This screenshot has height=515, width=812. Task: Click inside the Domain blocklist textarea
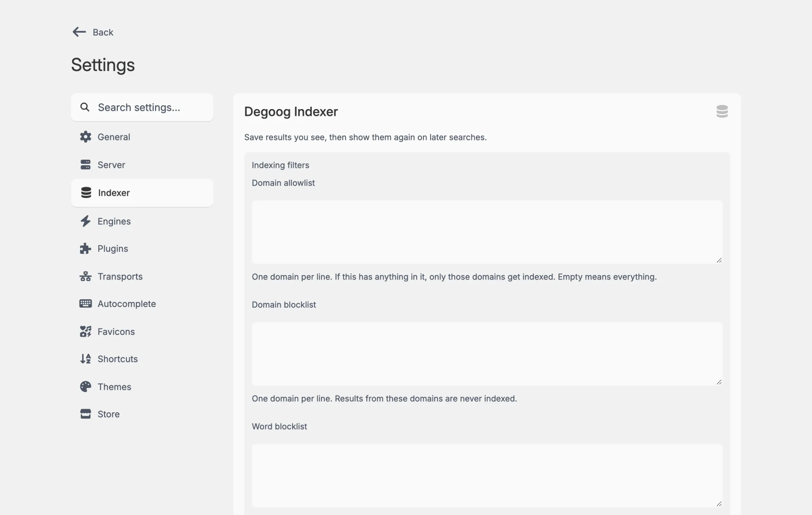pos(487,354)
